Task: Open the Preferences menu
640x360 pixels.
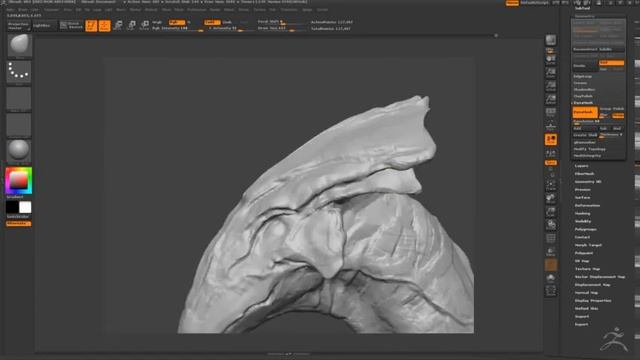Action: (x=197, y=9)
